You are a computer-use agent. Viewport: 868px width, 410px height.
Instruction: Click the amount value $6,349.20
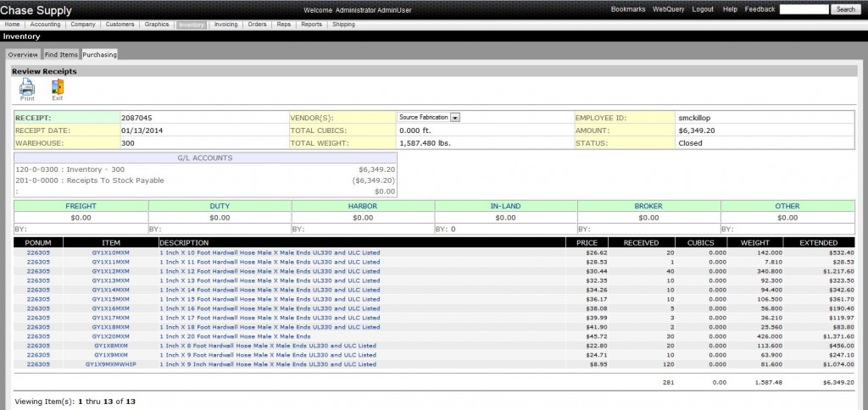[697, 130]
